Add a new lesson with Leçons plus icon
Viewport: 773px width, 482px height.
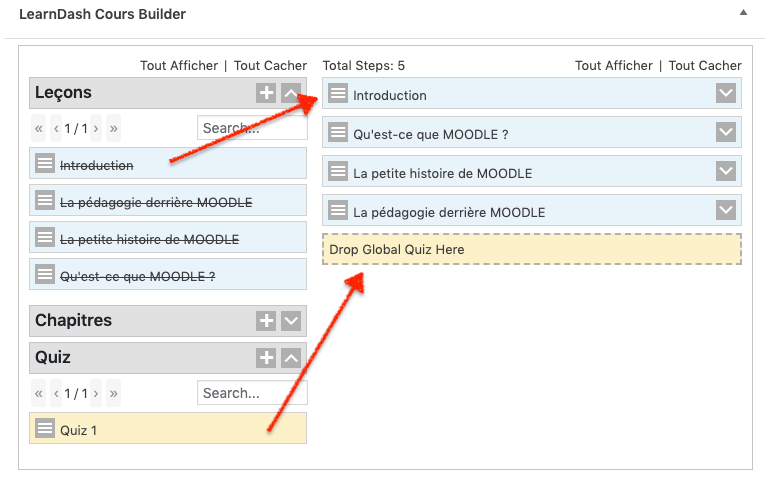[x=266, y=93]
